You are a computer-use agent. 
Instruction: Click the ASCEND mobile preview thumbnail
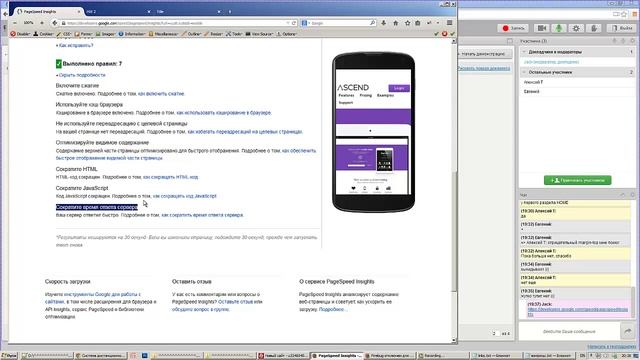tap(373, 132)
